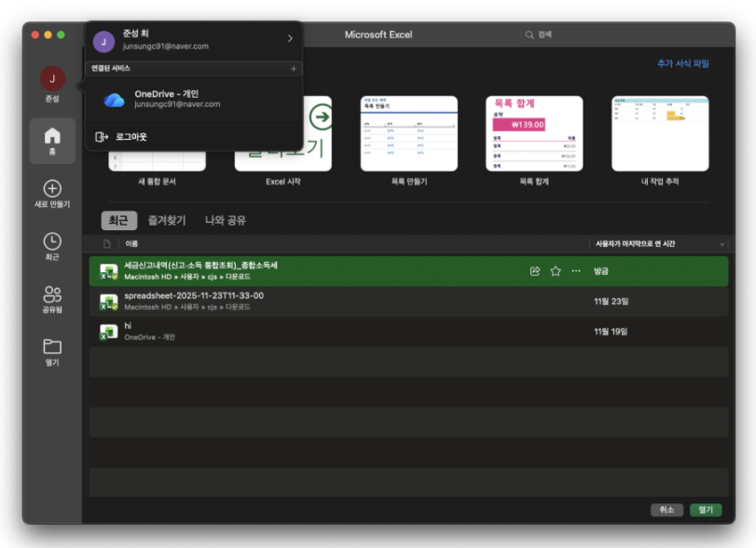This screenshot has height=548, width=756.
Task: Toggle favorite star on 세금신고내역 file
Action: [556, 271]
